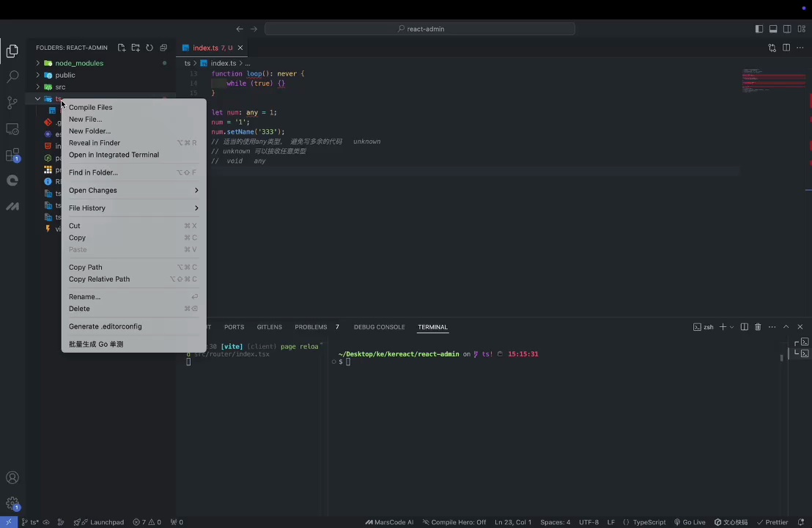Open MarsCode AI status bar item
This screenshot has height=528, width=812.
389,522
